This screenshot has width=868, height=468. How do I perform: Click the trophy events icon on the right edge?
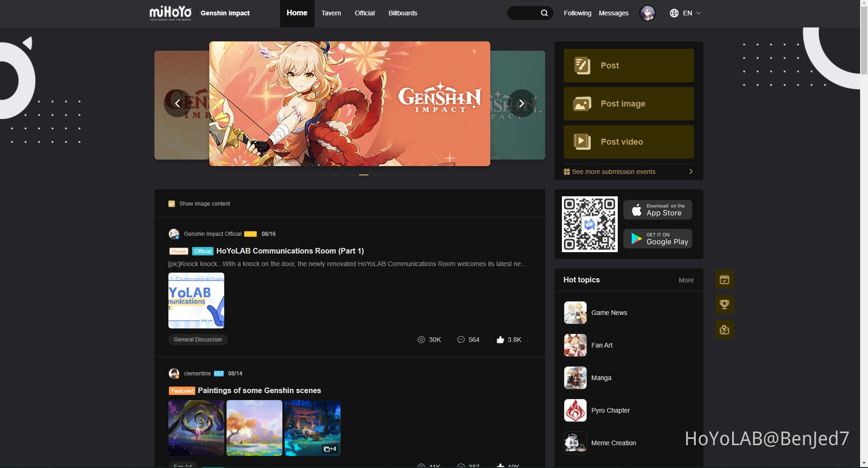[724, 304]
